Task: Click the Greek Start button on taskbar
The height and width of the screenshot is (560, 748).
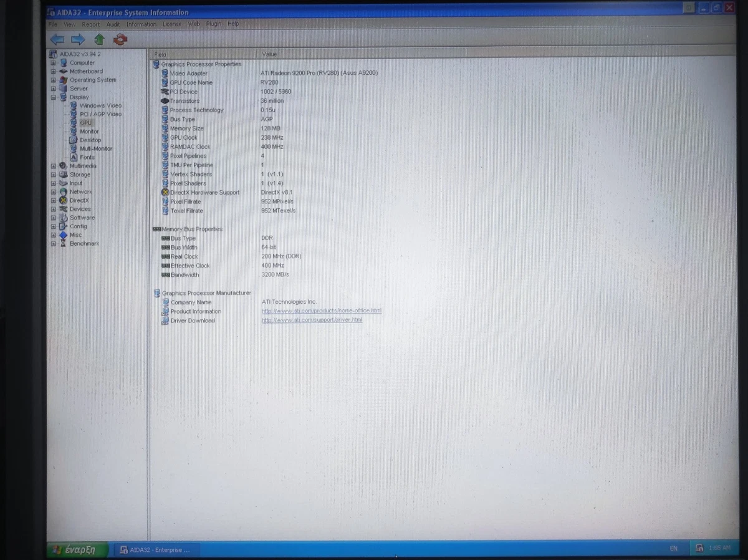Action: (x=78, y=549)
